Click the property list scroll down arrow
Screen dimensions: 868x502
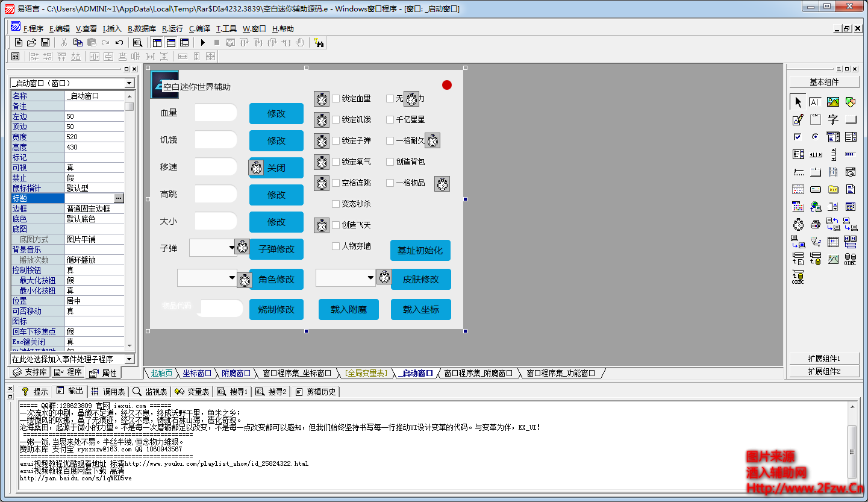point(129,345)
